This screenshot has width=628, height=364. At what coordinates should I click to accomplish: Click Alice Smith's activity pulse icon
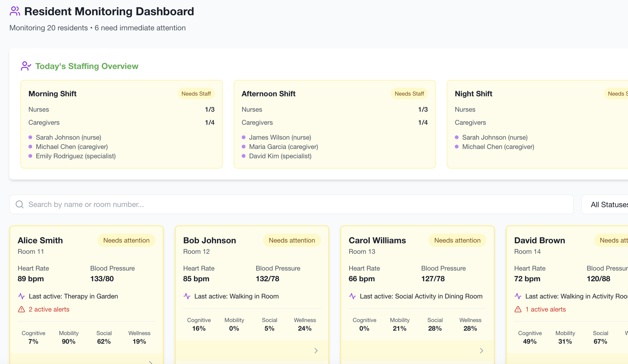(x=22, y=296)
